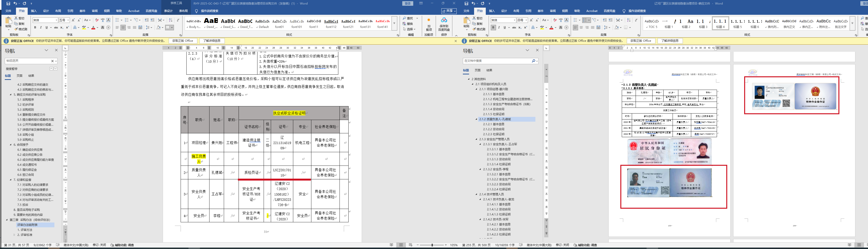Image resolution: width=868 pixels, height=249 pixels.
Task: Collapse the '2.1.3 安全生产管理人员' heading in navigation
Action: click(x=477, y=139)
